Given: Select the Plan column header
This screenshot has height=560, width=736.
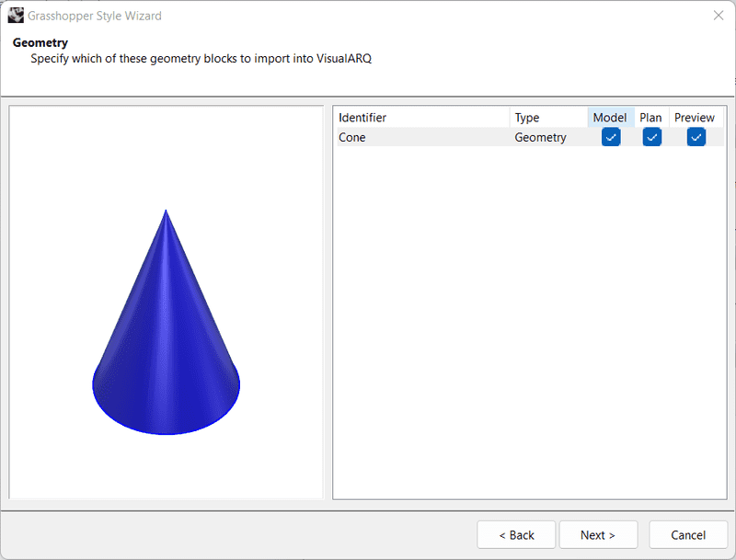Looking at the screenshot, I should click(650, 118).
